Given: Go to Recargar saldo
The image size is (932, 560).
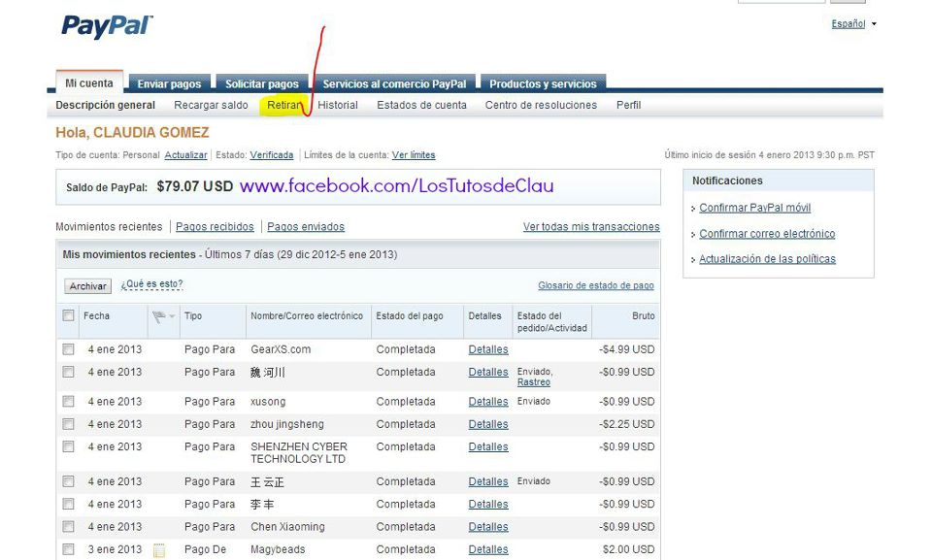Looking at the screenshot, I should tap(211, 105).
